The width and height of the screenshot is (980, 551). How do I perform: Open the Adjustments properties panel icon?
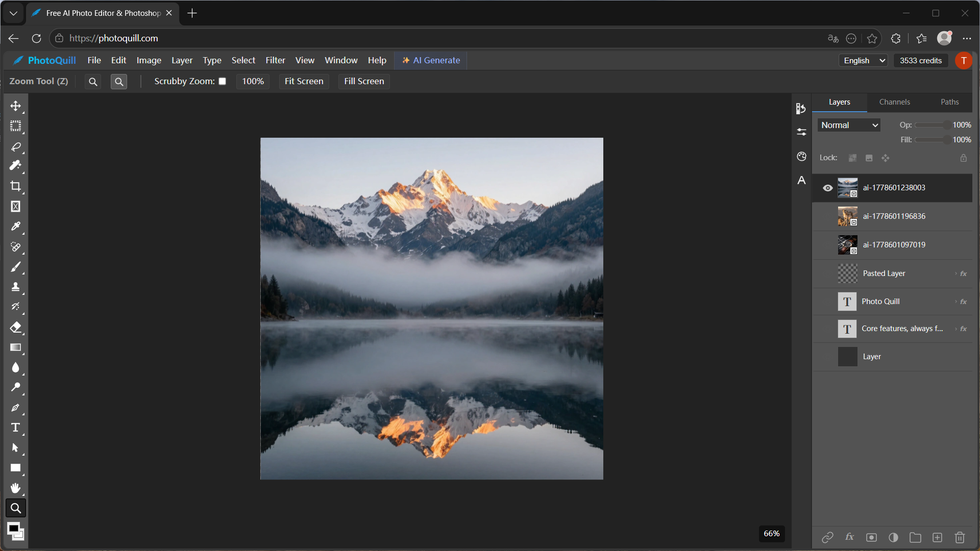[801, 132]
